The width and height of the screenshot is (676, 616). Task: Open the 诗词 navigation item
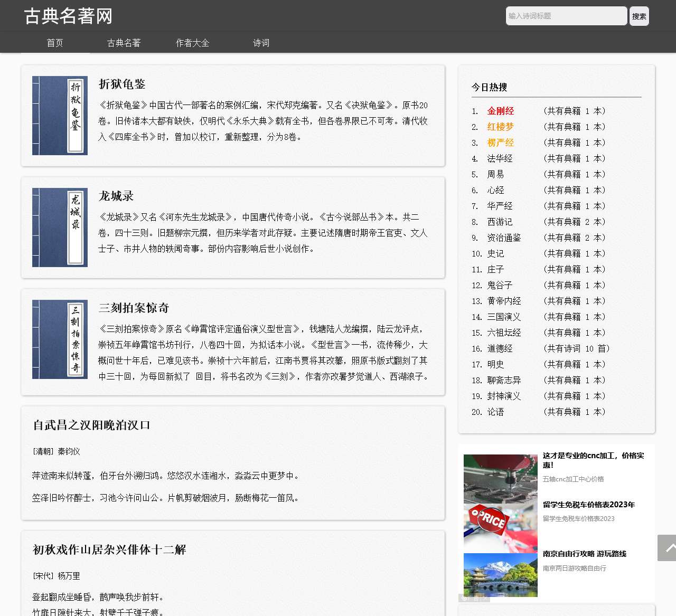261,43
